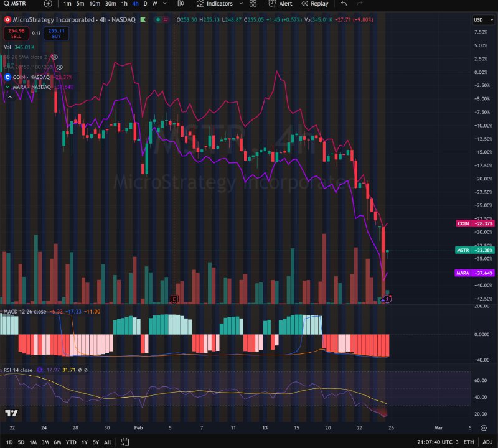Select the 1m timeframe
Viewport: 498px width, 448px height.
[67, 4]
